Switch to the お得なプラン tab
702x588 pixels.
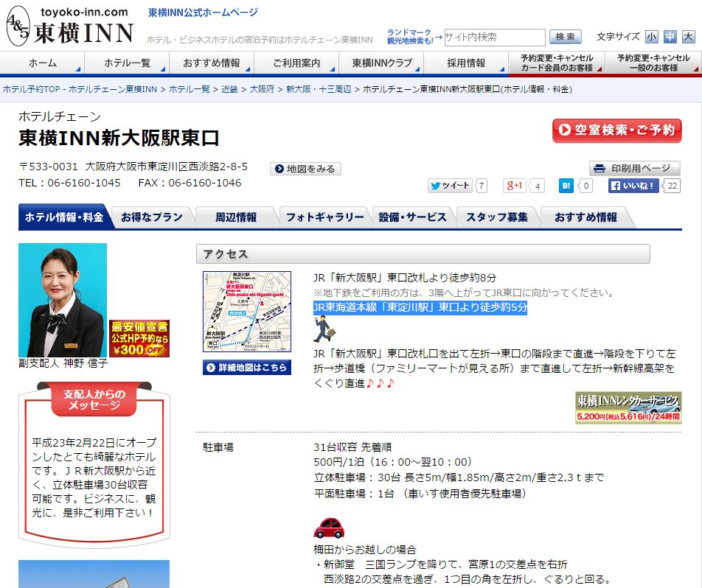151,217
